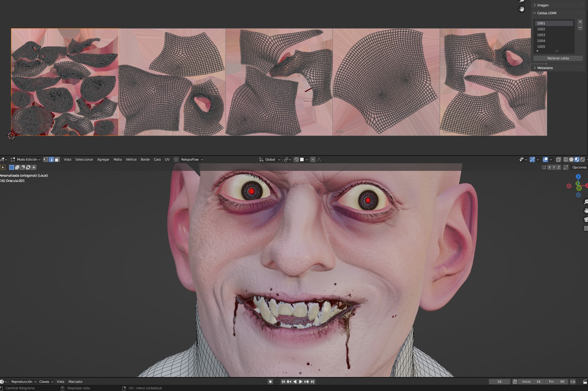Open the Opciones popover
This screenshot has width=588, height=391.
579,167
